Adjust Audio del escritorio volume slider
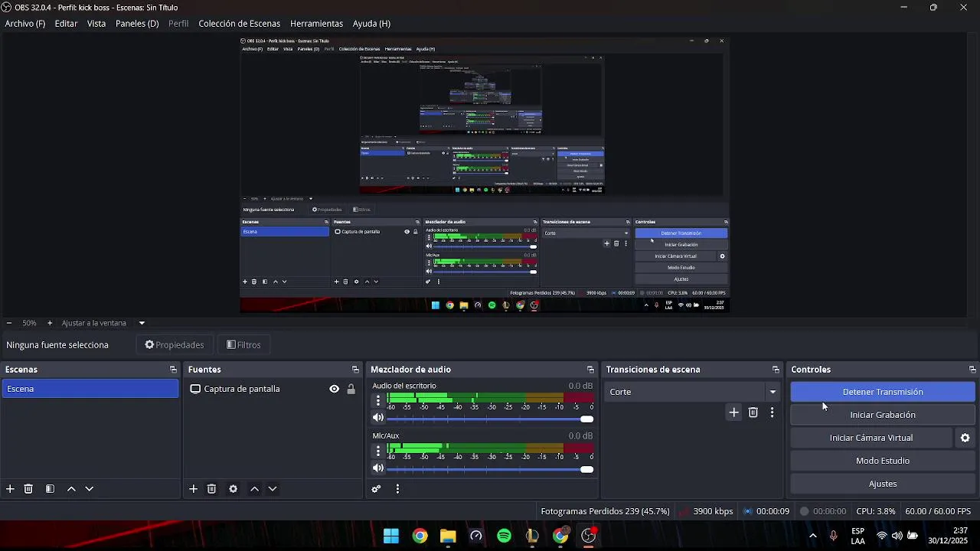 pyautogui.click(x=490, y=419)
